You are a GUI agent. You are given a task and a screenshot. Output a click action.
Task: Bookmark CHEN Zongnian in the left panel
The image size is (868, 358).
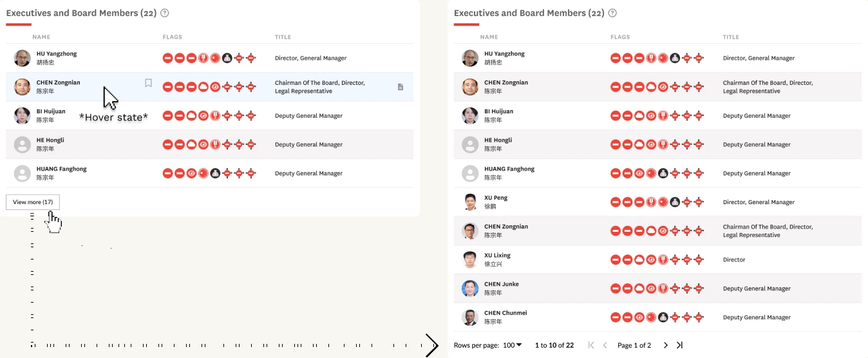point(148,83)
